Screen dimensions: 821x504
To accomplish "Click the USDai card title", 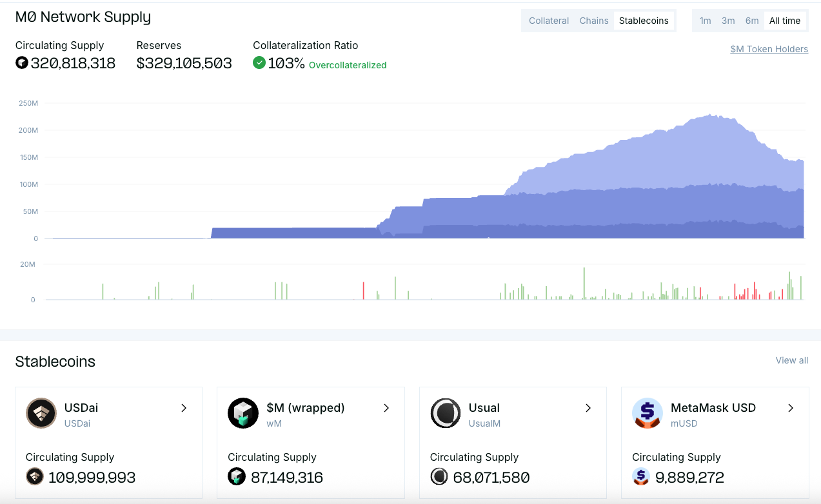I will [x=81, y=407].
